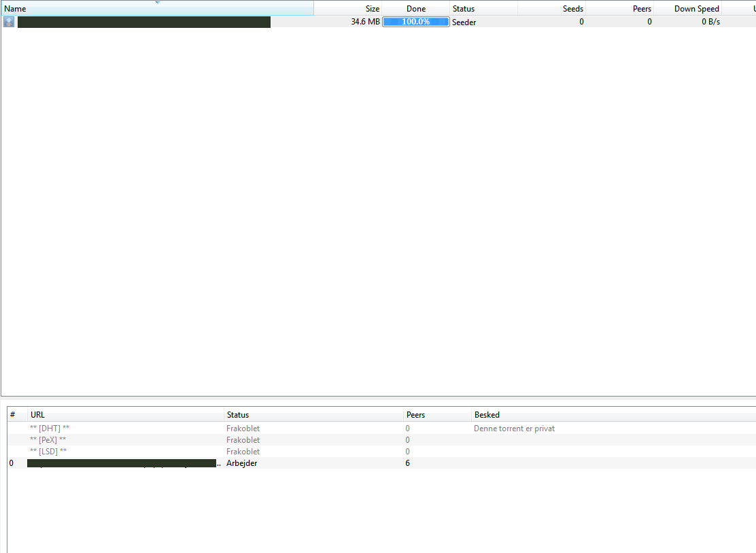Sort torrents by Name column header

[x=157, y=9]
